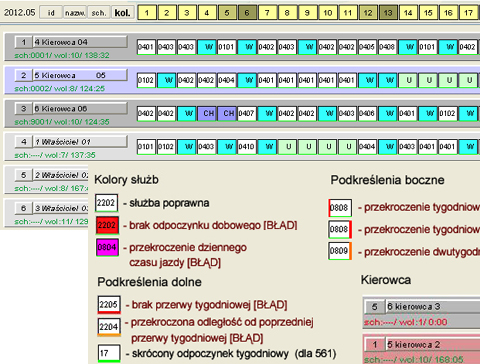Sort by 'nazw.' header button
Viewport: 480px width, 364px height.
(x=75, y=13)
